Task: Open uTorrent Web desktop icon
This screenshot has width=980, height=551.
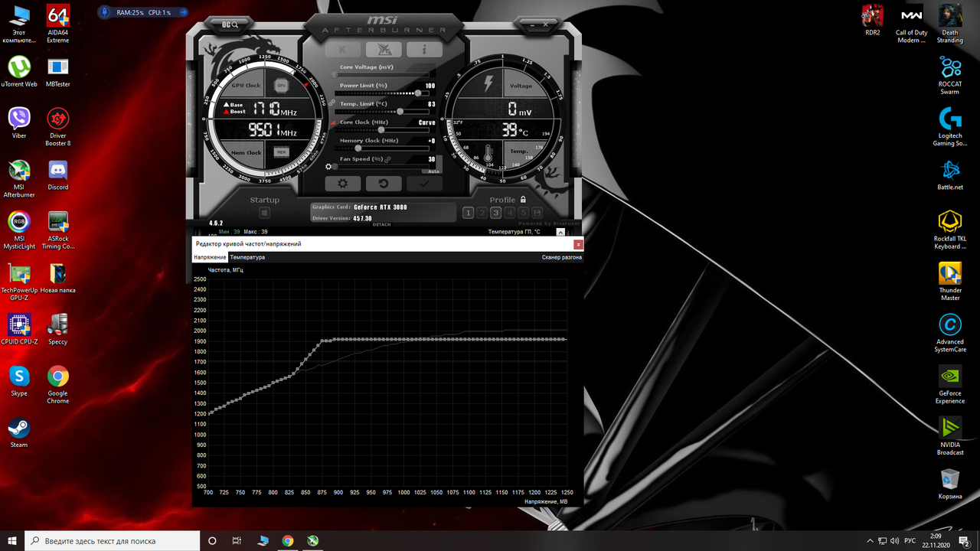Action: [19, 71]
